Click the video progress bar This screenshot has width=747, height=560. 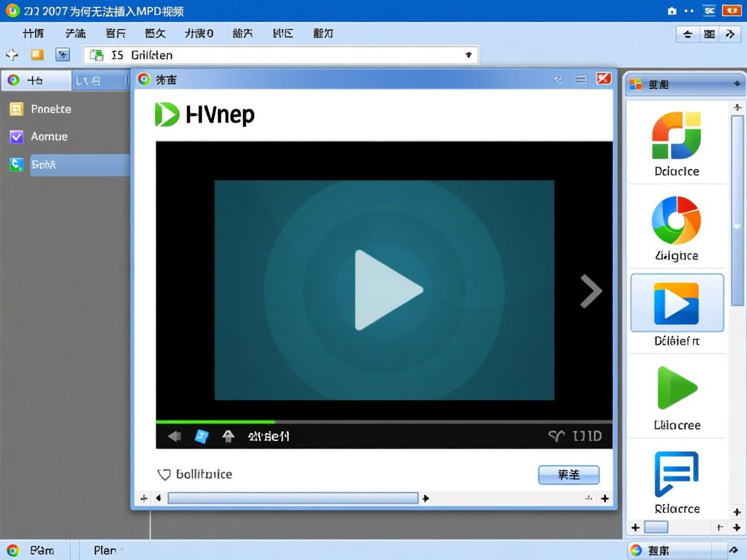[x=384, y=422]
